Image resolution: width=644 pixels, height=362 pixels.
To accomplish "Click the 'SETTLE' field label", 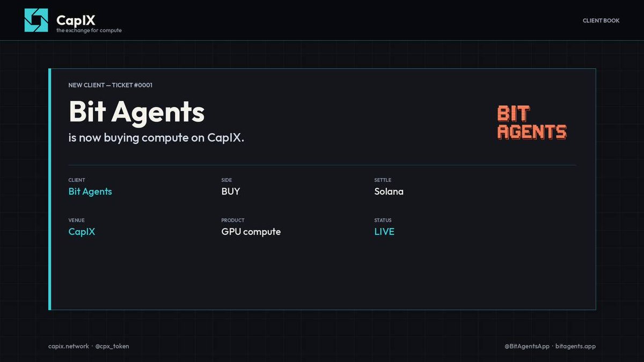I will [x=383, y=180].
